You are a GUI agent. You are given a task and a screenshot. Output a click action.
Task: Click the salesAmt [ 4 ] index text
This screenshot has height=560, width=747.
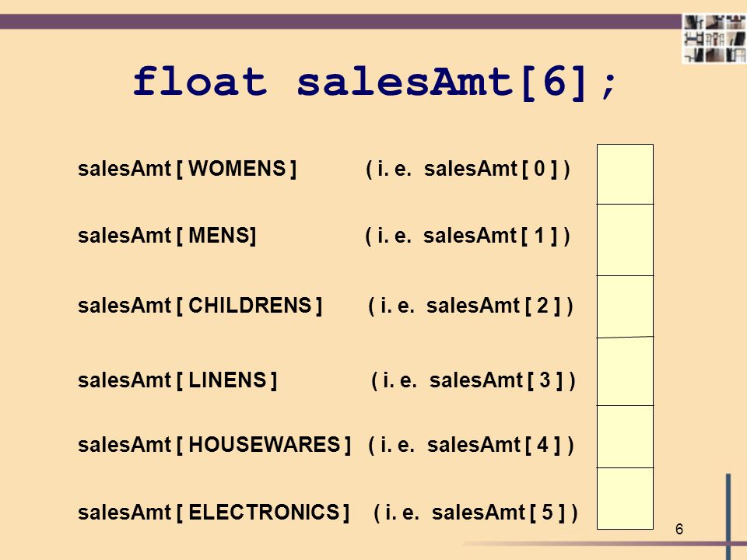click(x=493, y=445)
